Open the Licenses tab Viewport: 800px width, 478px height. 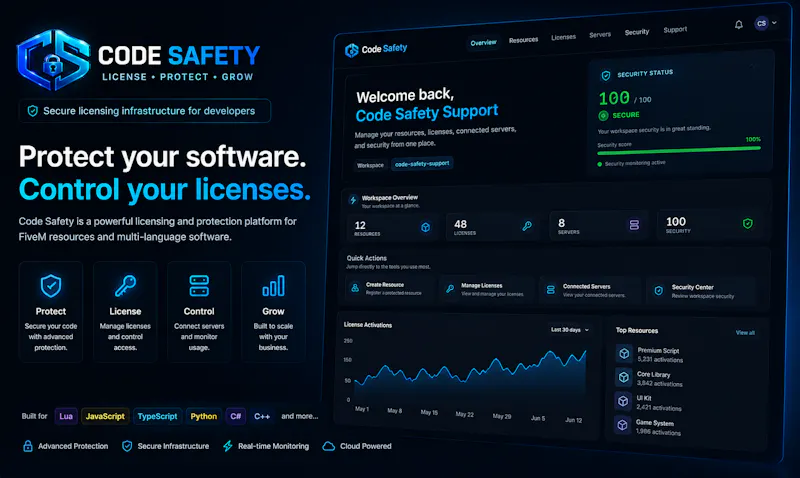563,37
